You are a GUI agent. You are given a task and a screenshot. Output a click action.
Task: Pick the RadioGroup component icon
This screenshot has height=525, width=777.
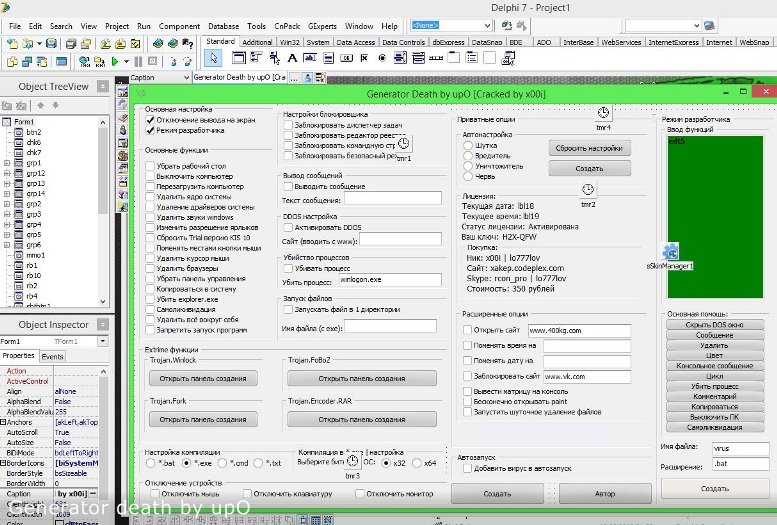(472, 58)
